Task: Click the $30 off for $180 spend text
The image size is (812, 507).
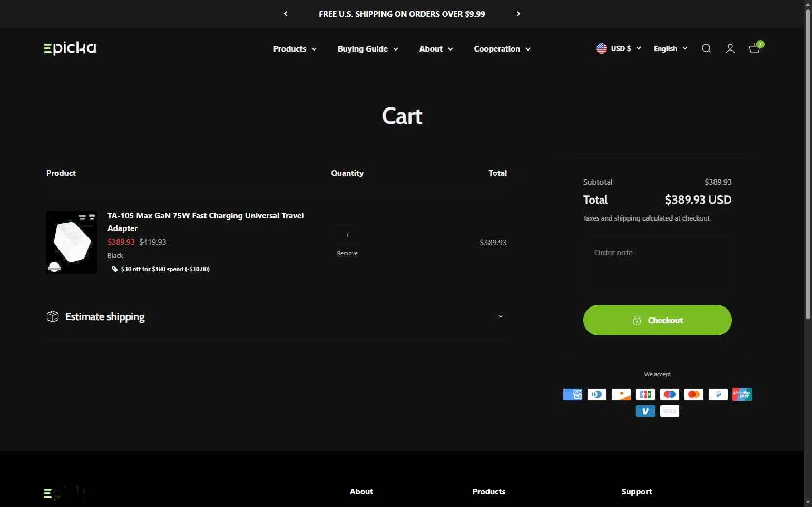Action: (x=165, y=269)
